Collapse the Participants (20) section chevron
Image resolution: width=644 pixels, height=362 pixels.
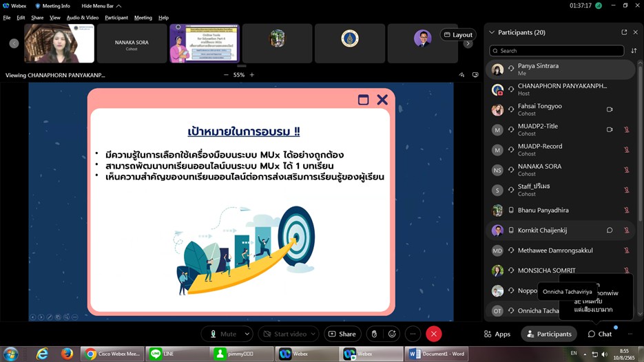click(492, 32)
